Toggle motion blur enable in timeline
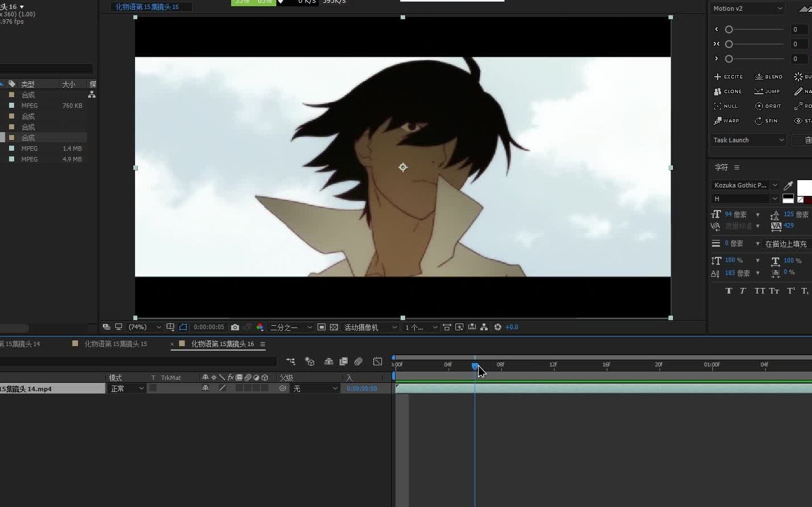This screenshot has width=812, height=507. 358,361
